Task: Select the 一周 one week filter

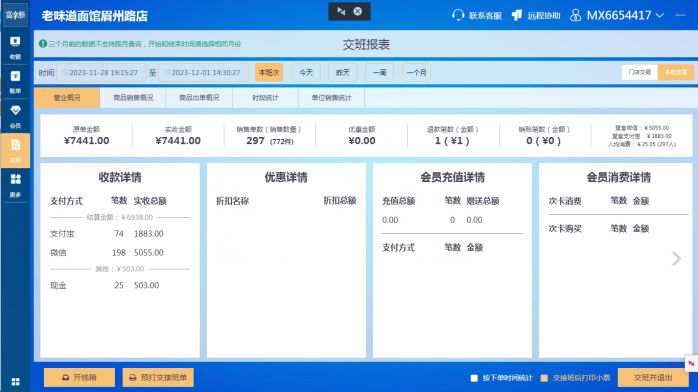Action: coord(379,73)
